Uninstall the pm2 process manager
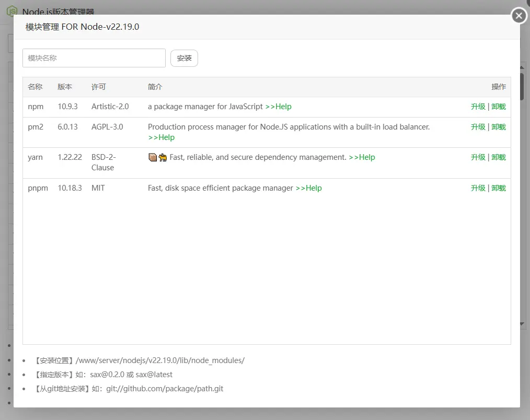 coord(498,126)
